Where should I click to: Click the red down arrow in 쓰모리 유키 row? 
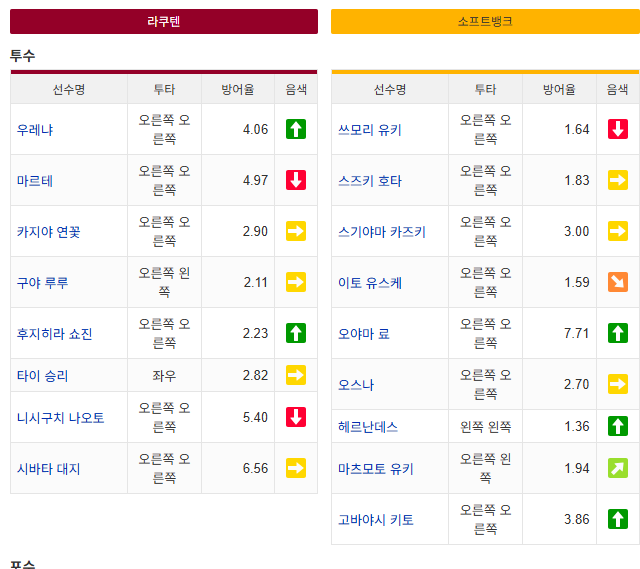(618, 129)
